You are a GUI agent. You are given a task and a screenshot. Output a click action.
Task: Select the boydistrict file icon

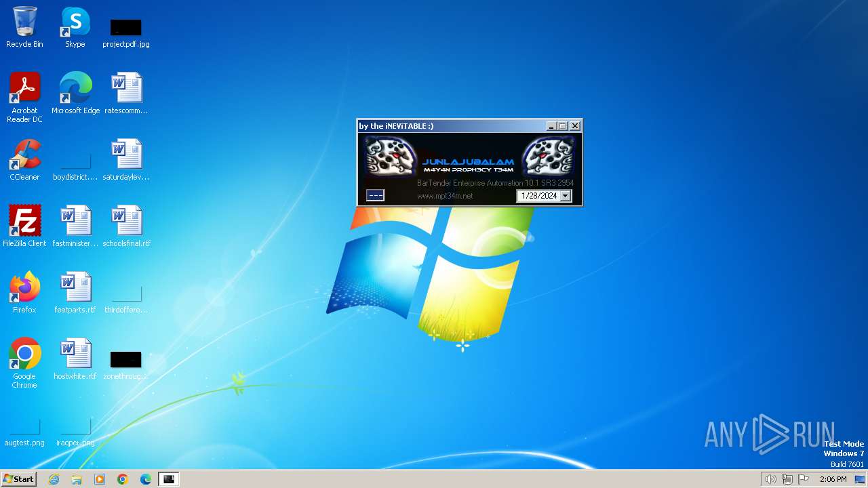click(x=75, y=165)
